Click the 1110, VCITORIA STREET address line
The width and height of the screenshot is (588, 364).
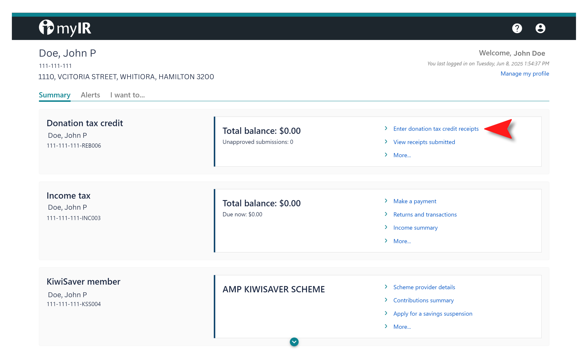[x=126, y=77]
